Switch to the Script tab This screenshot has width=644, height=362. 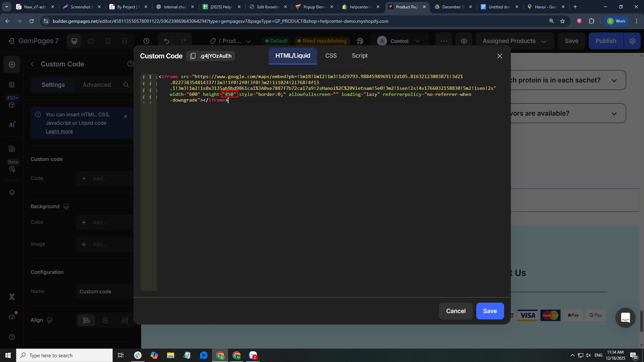pos(360,56)
